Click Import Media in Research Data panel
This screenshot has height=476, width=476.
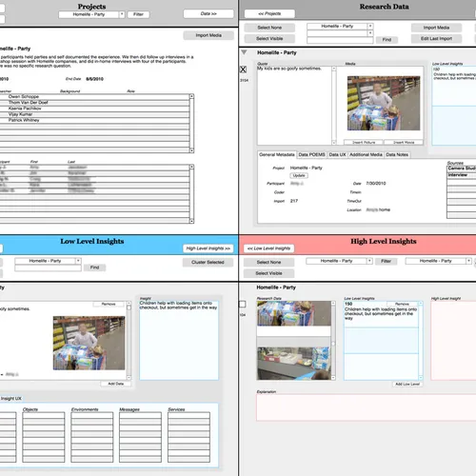coord(436,28)
